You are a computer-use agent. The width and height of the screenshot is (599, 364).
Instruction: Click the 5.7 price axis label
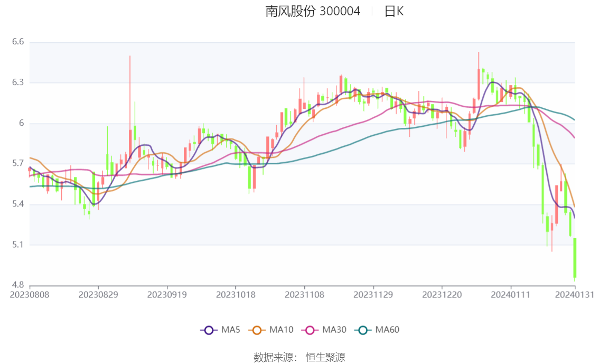(x=18, y=163)
